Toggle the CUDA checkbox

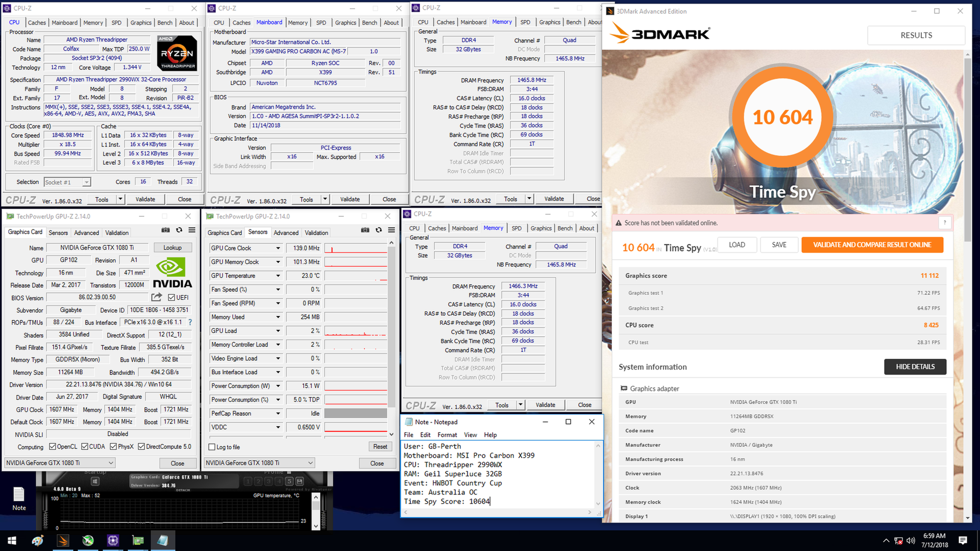click(x=85, y=446)
